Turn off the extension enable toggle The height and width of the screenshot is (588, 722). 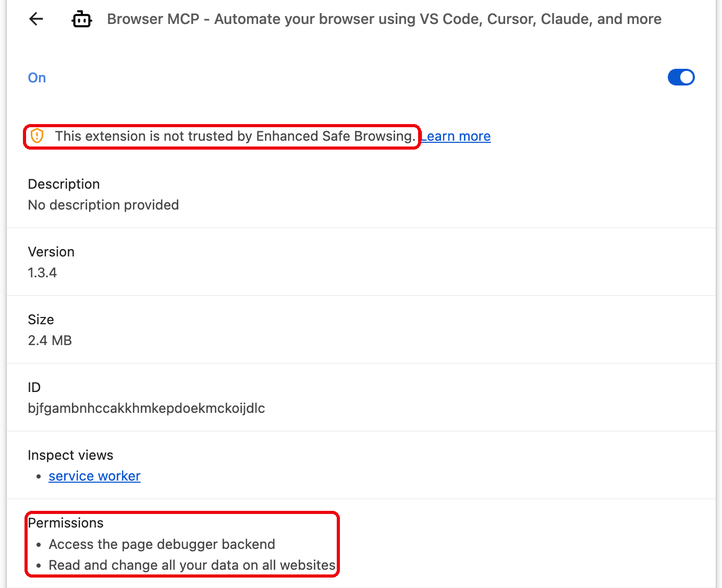[x=681, y=77]
